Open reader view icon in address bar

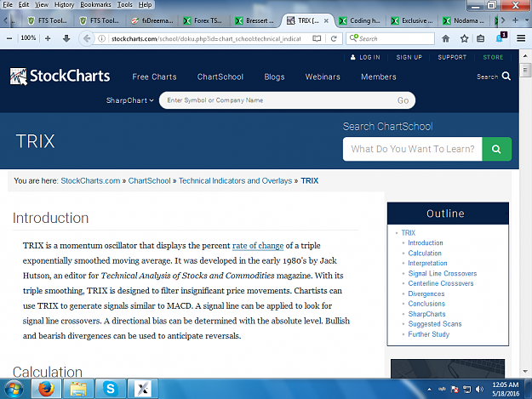[317, 38]
